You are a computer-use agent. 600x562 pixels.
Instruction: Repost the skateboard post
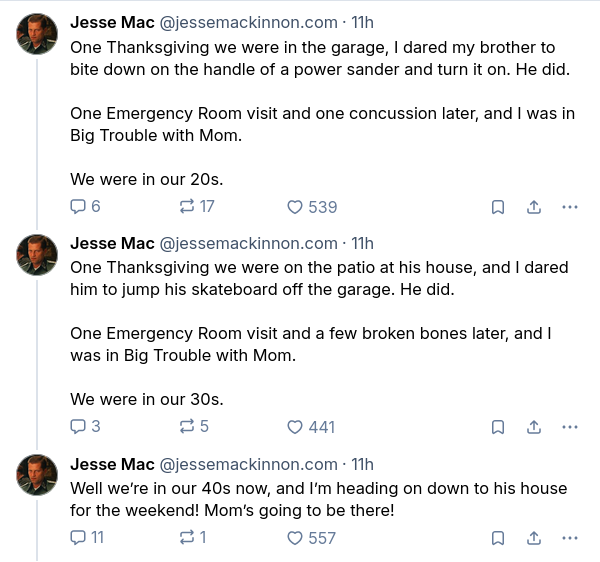[x=187, y=427]
